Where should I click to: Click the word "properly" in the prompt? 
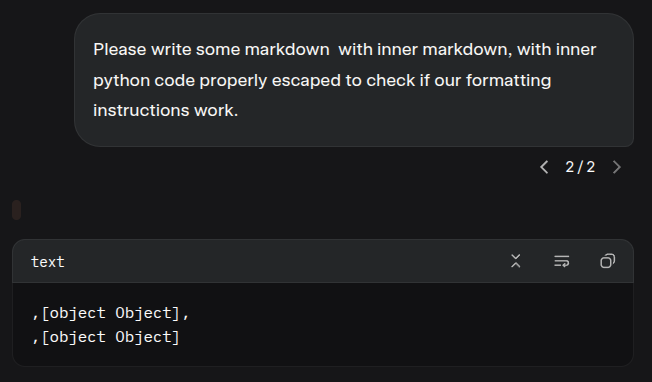233,81
